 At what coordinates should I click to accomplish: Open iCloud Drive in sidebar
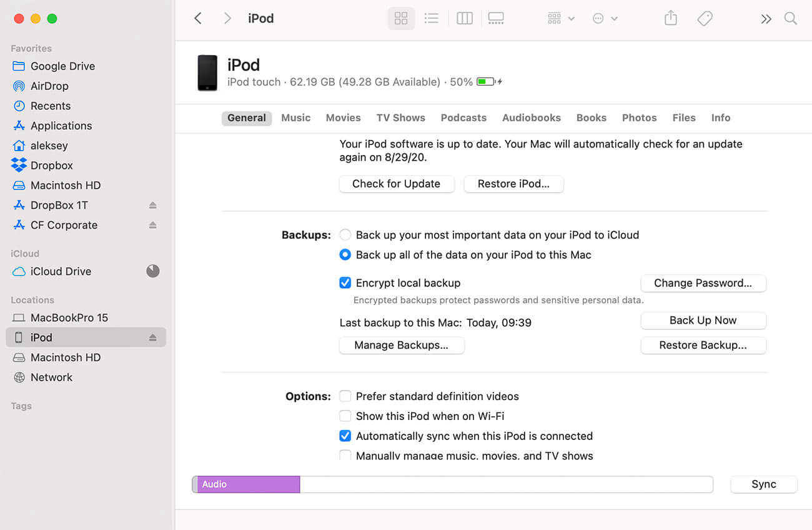(x=61, y=272)
